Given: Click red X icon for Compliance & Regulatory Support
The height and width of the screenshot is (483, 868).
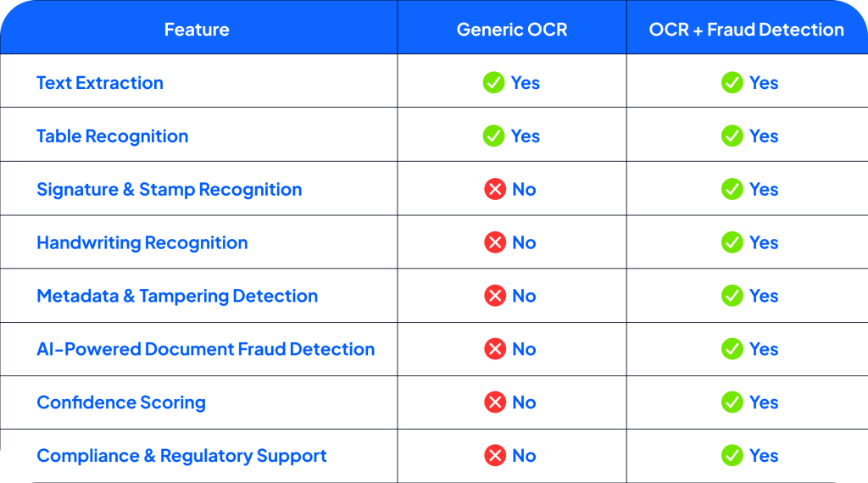Looking at the screenshot, I should click(495, 455).
